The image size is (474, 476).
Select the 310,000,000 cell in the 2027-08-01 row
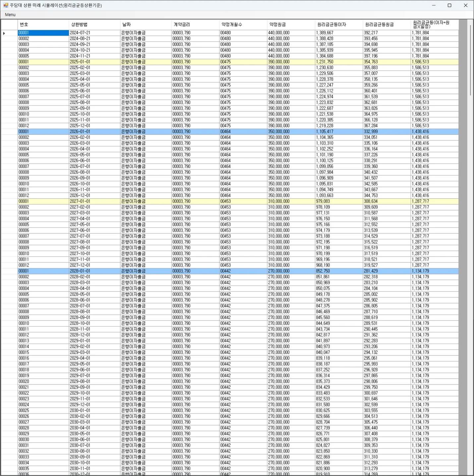tap(291, 242)
